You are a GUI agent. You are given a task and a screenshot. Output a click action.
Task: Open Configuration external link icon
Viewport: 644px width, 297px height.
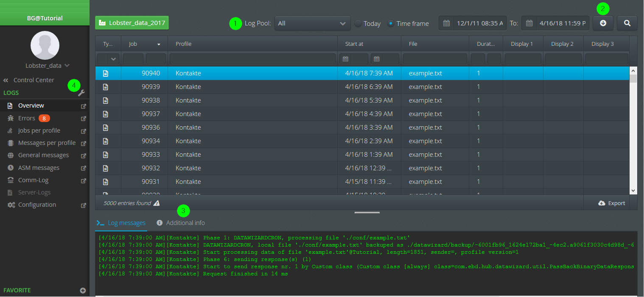(84, 205)
